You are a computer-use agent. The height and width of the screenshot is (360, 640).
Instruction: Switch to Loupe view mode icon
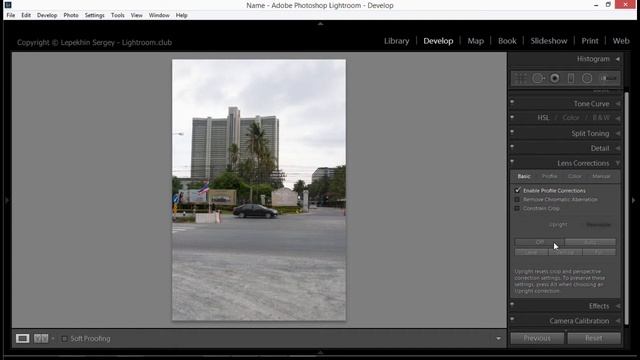(22, 338)
